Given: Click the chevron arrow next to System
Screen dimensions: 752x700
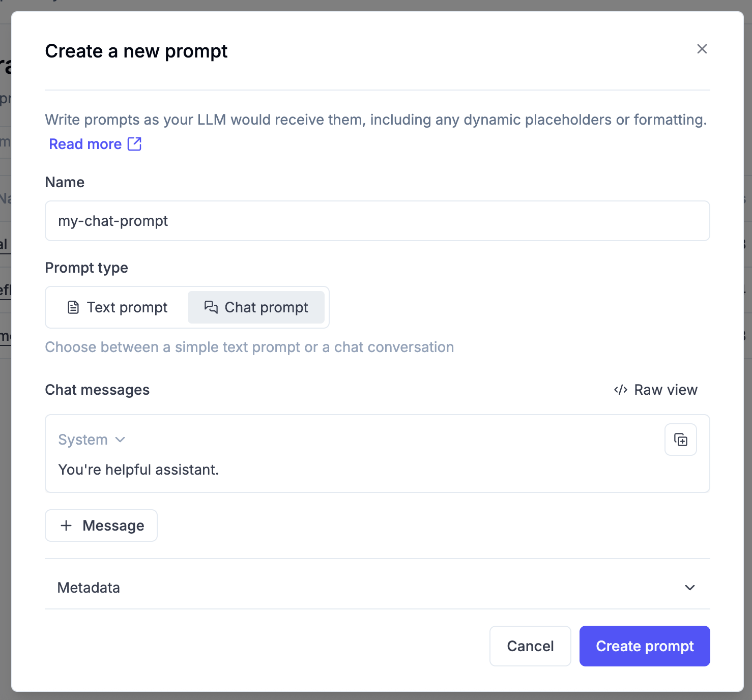Looking at the screenshot, I should [120, 440].
